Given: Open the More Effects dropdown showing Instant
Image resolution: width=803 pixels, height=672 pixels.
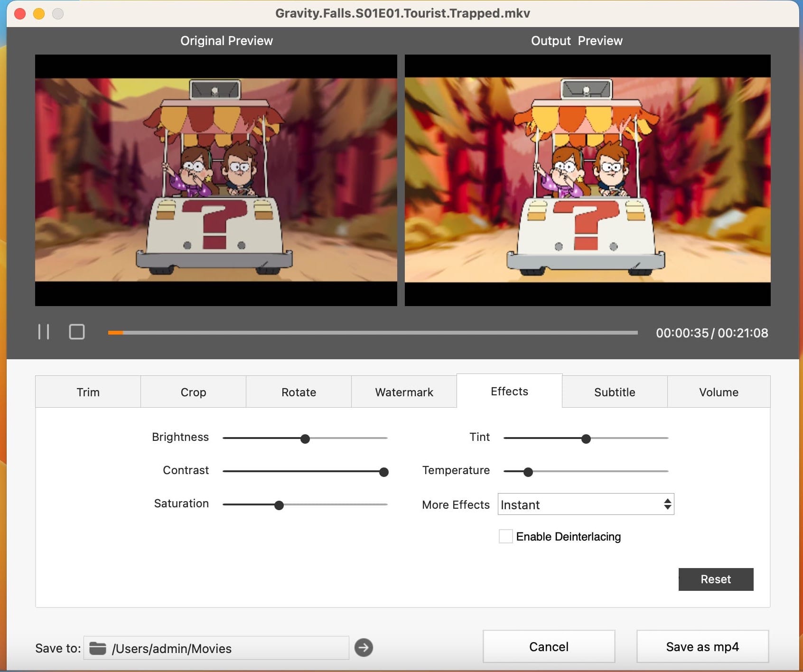Looking at the screenshot, I should pos(586,504).
